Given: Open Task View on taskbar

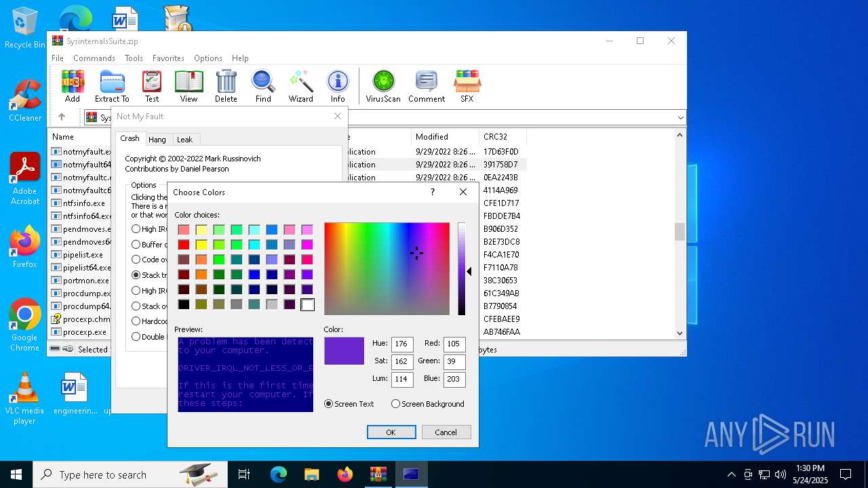Looking at the screenshot, I should point(244,474).
